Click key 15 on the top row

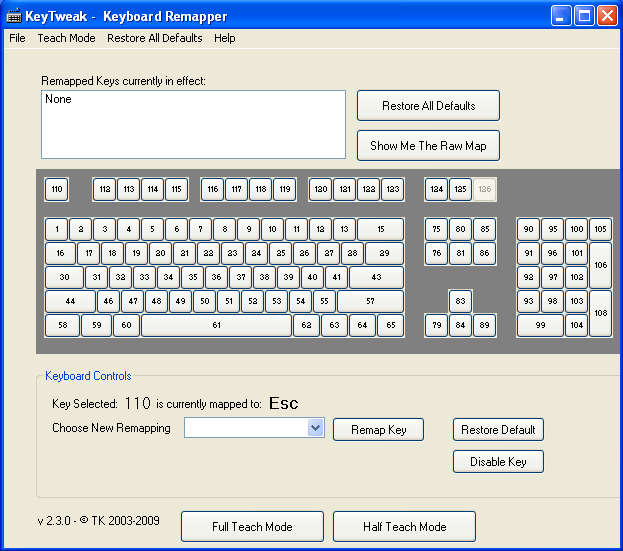380,229
